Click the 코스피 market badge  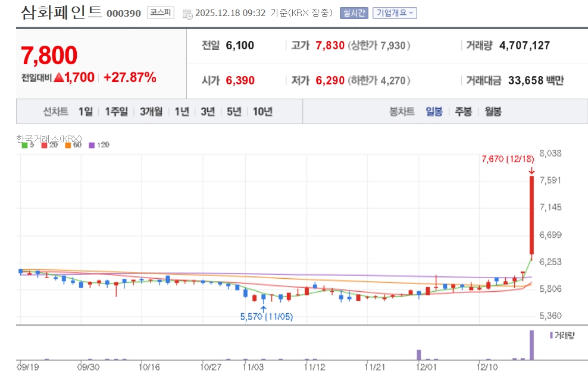(161, 12)
